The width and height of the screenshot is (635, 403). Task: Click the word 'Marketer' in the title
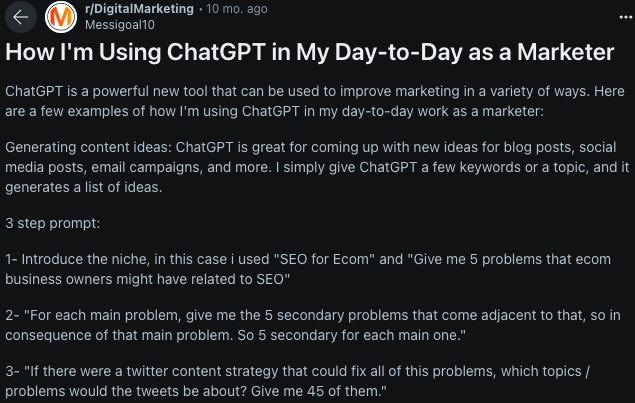pyautogui.click(x=566, y=52)
